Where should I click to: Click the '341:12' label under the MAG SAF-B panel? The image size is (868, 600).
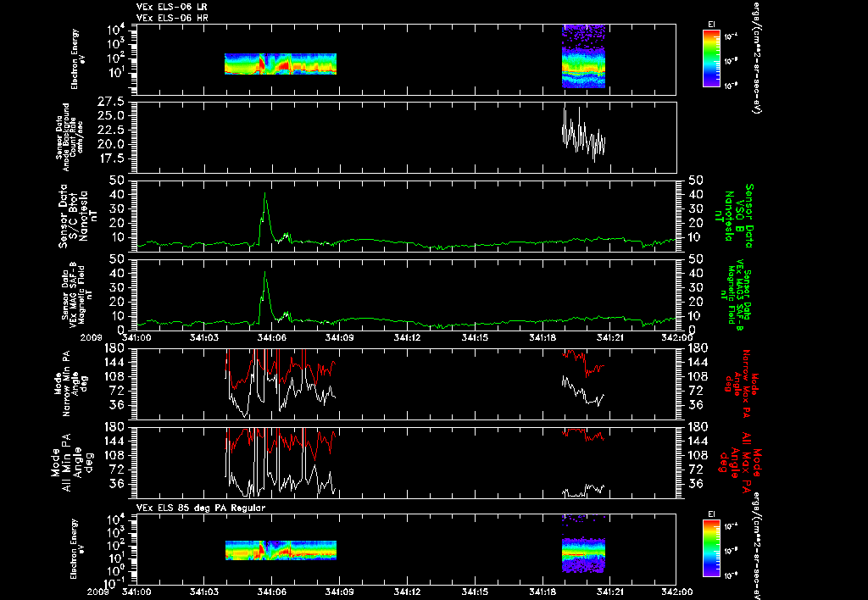point(408,337)
